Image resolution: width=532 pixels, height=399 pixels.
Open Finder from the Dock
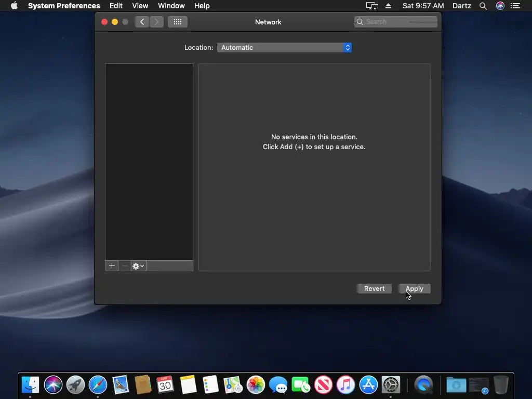tap(30, 385)
